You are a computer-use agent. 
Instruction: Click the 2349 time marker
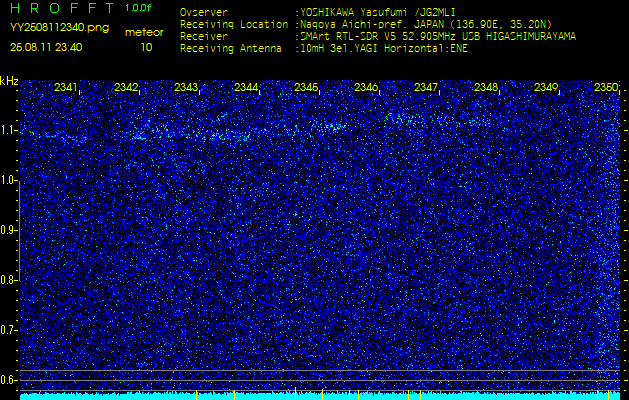tap(546, 87)
